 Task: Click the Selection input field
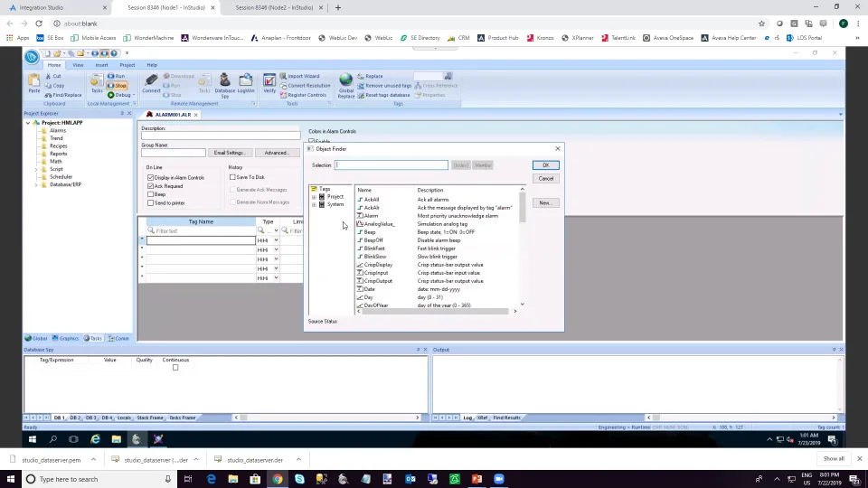[391, 165]
